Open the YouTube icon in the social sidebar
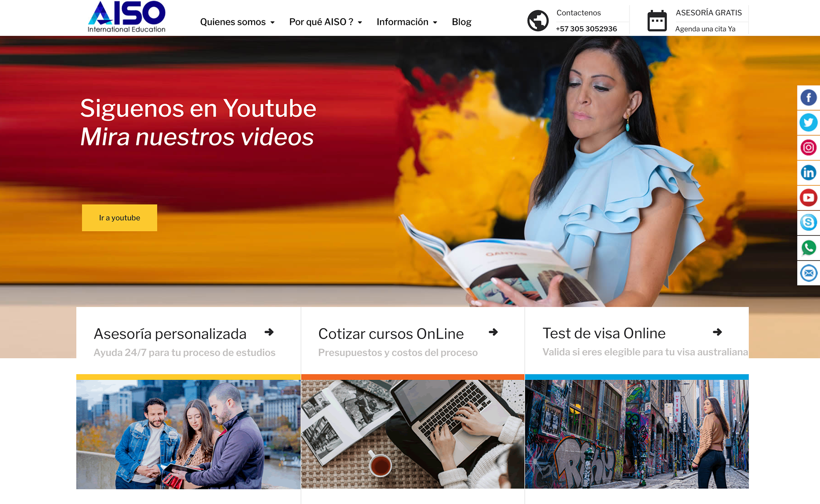 808,198
